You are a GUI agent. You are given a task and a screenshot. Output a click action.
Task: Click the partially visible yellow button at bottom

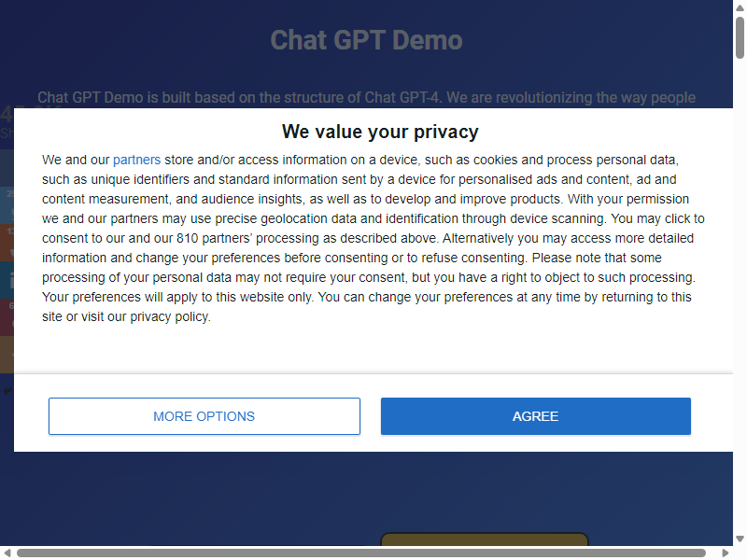485,539
